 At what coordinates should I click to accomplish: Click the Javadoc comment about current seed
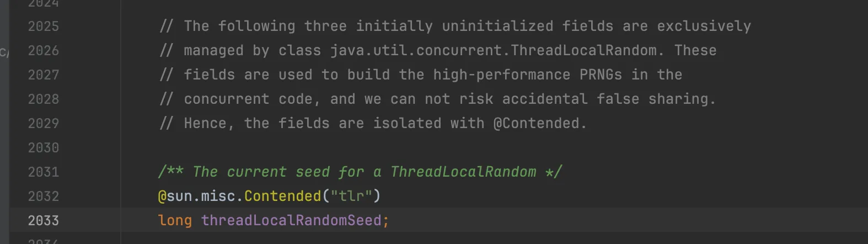(360, 172)
